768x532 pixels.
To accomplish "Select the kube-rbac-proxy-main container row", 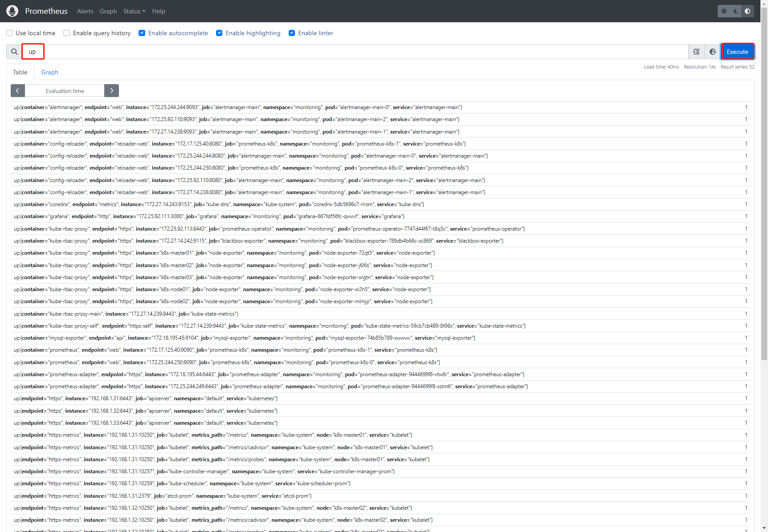I will 380,314.
